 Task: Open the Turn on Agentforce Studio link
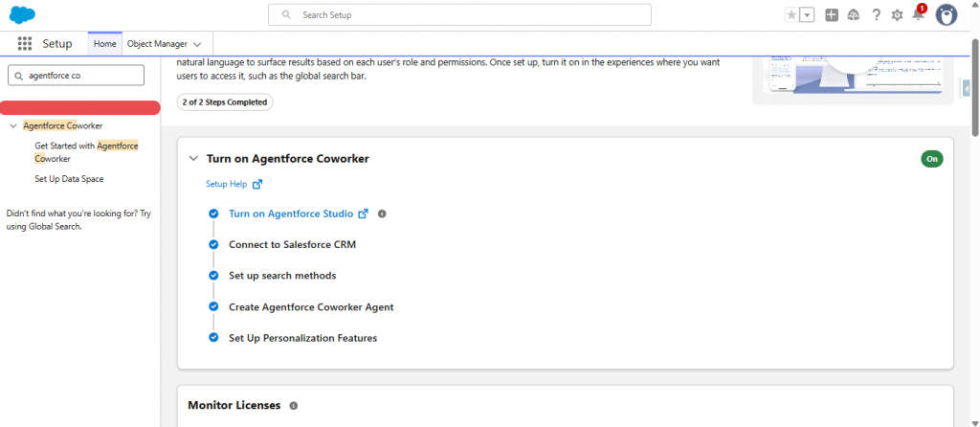coord(291,213)
